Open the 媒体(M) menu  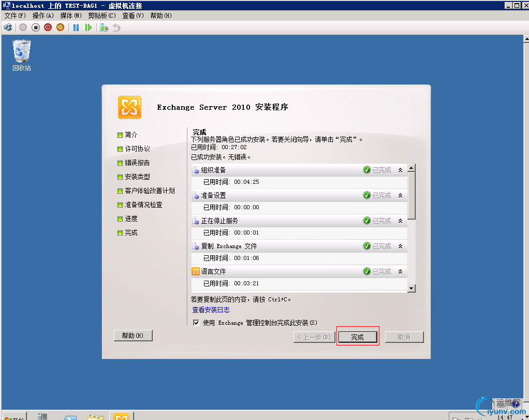click(71, 16)
